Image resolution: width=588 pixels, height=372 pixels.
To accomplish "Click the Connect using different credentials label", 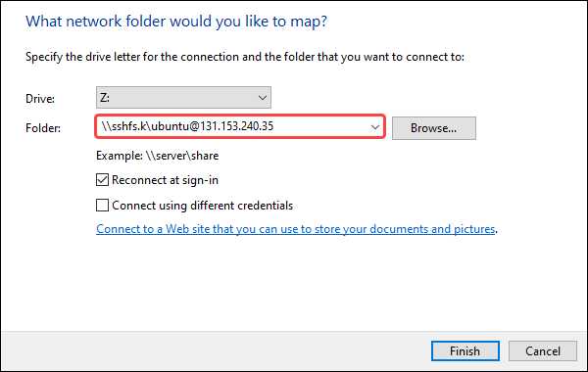I will pyautogui.click(x=203, y=206).
